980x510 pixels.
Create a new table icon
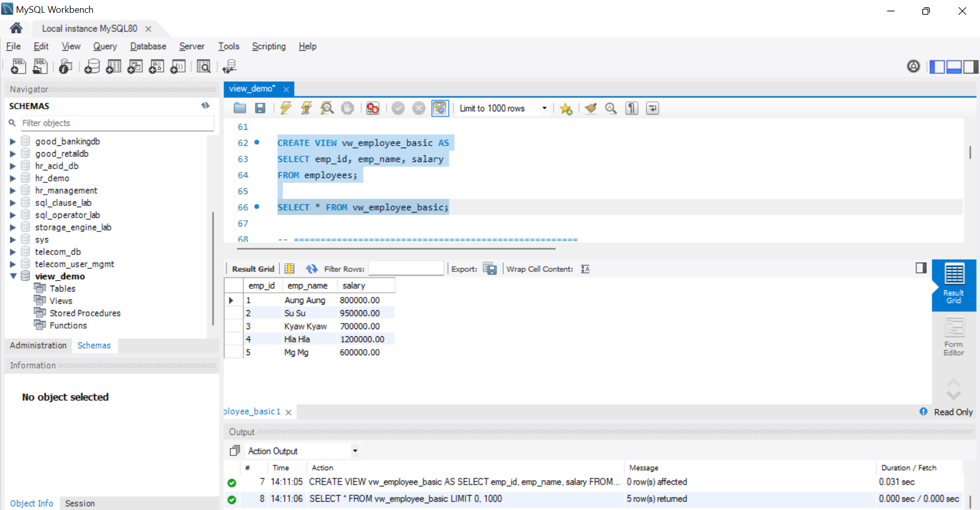click(x=113, y=66)
